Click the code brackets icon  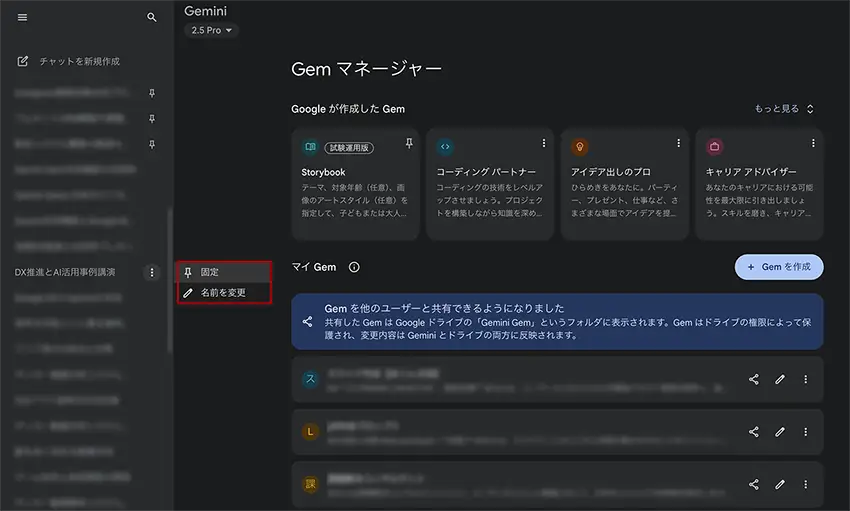tap(445, 147)
